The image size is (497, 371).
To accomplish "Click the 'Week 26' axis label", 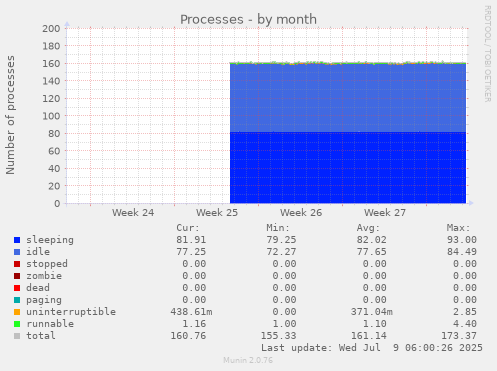I will (301, 213).
